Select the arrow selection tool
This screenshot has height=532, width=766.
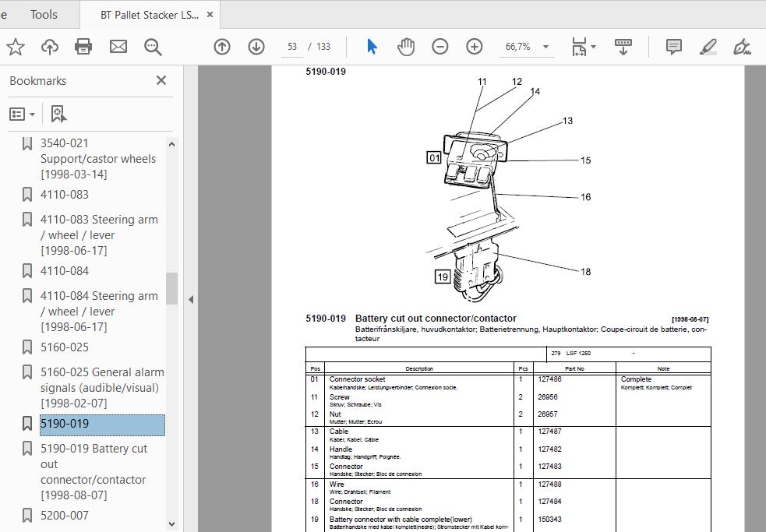tap(372, 47)
